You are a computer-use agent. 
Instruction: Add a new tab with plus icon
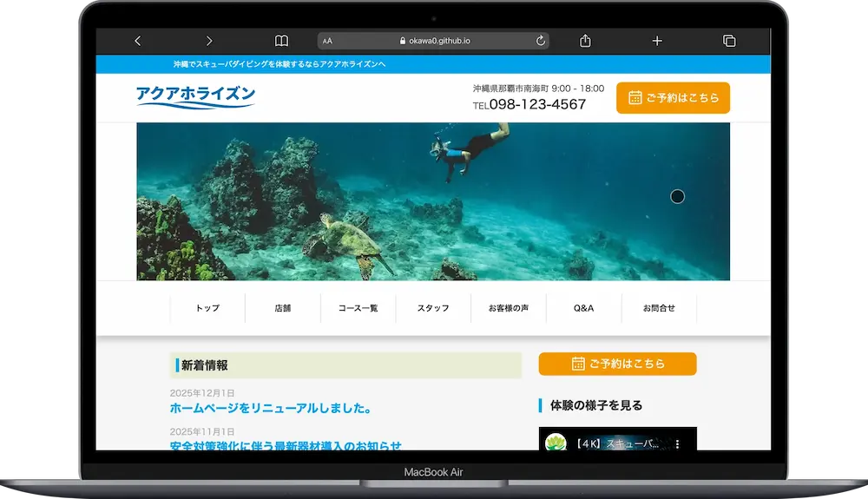tap(657, 41)
